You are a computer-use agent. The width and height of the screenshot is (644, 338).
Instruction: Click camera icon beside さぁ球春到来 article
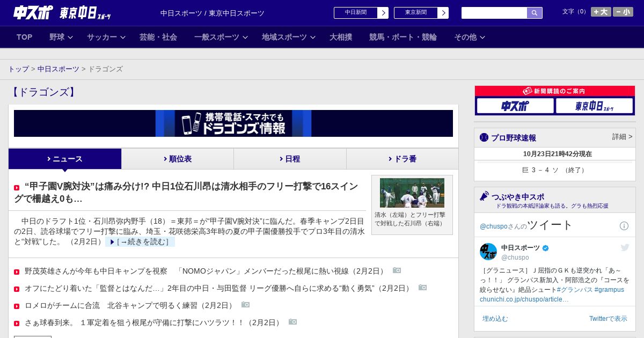292,322
